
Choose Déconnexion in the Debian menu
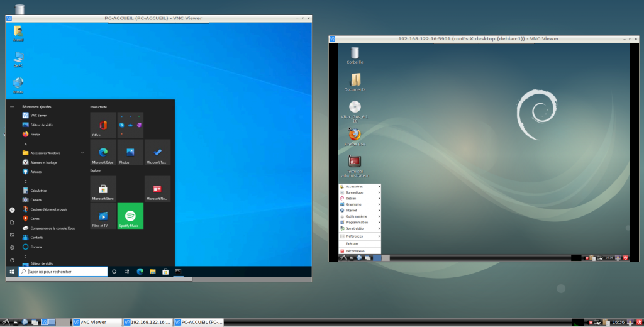pyautogui.click(x=355, y=251)
